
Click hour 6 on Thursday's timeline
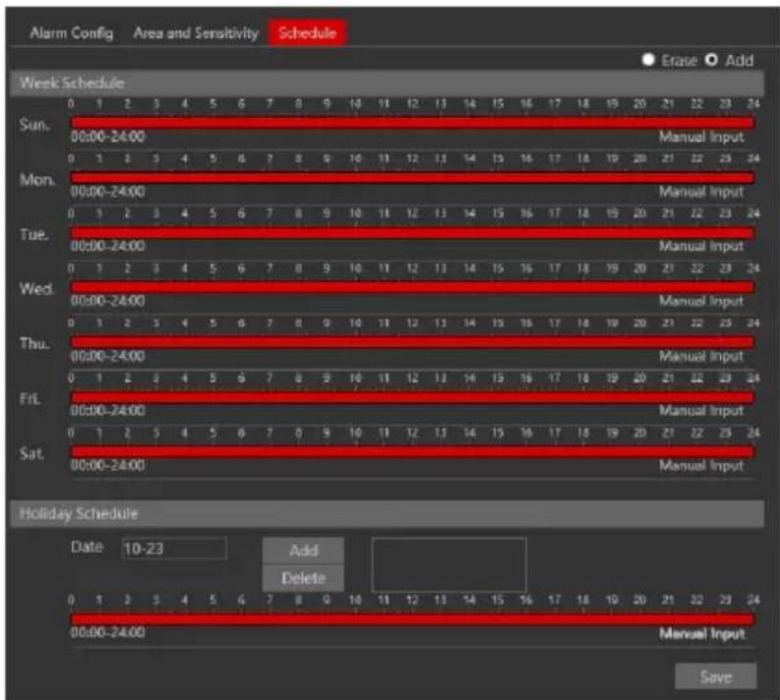[x=241, y=323]
